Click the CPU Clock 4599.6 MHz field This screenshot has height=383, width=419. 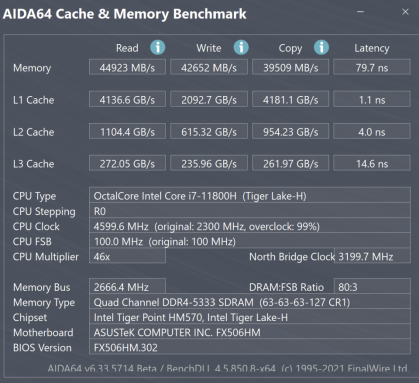tap(250, 226)
